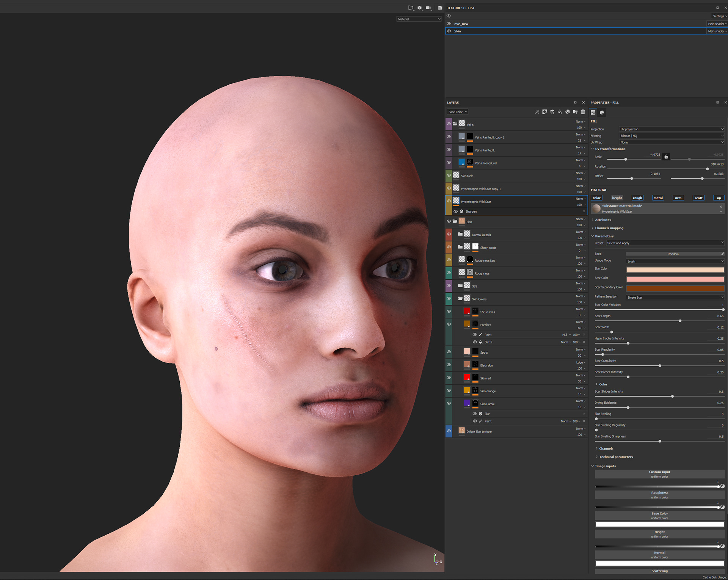Open the Settings menu in Texture Set List
The height and width of the screenshot is (580, 728).
pyautogui.click(x=719, y=16)
